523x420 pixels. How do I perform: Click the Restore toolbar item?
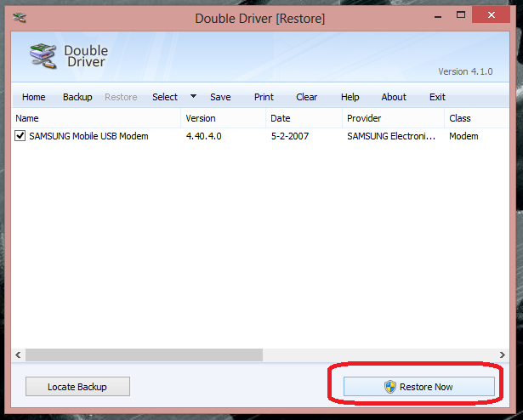click(121, 97)
